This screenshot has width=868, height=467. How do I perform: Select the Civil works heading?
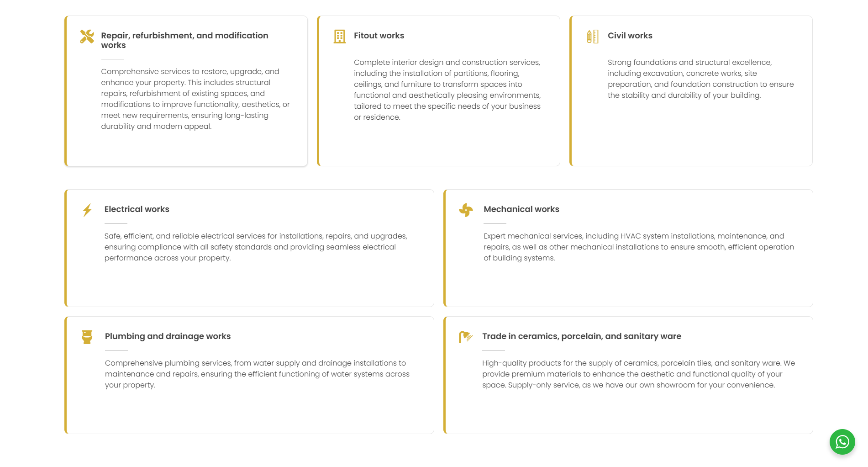coord(630,36)
